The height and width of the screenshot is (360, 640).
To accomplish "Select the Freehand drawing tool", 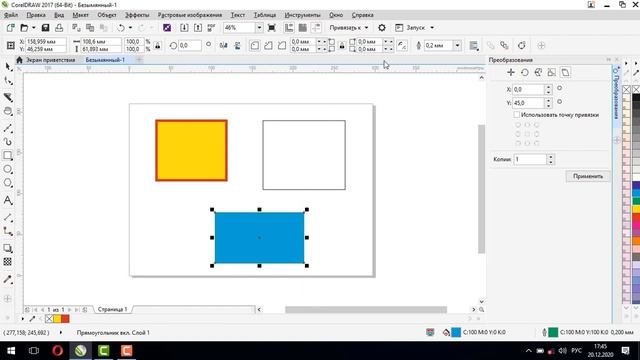I will (x=8, y=128).
